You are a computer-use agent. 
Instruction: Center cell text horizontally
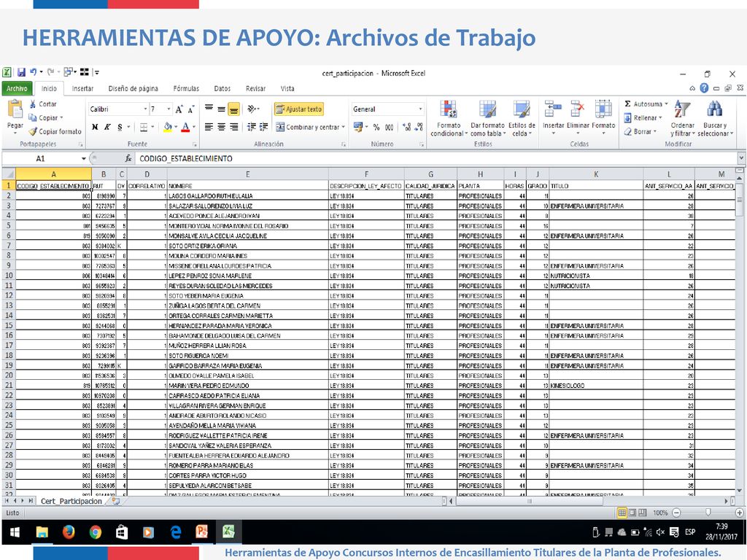(x=221, y=127)
